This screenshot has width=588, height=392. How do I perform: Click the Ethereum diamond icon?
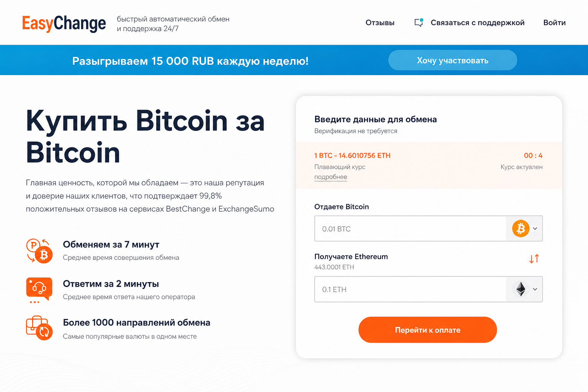(x=521, y=289)
